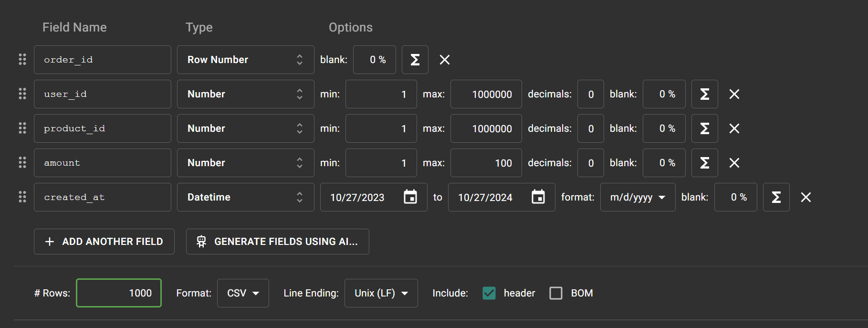Viewport: 868px width, 328px height.
Task: Edit the created_at field name
Action: pyautogui.click(x=103, y=197)
